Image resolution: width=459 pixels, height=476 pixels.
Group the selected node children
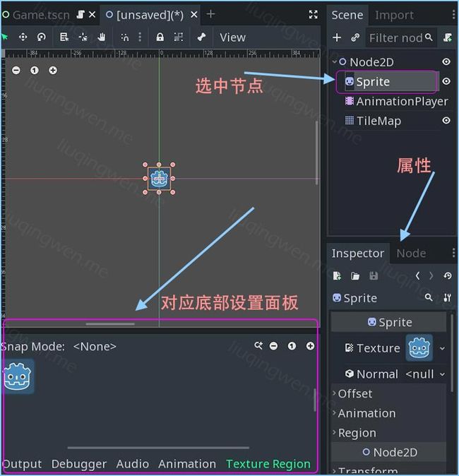point(179,37)
